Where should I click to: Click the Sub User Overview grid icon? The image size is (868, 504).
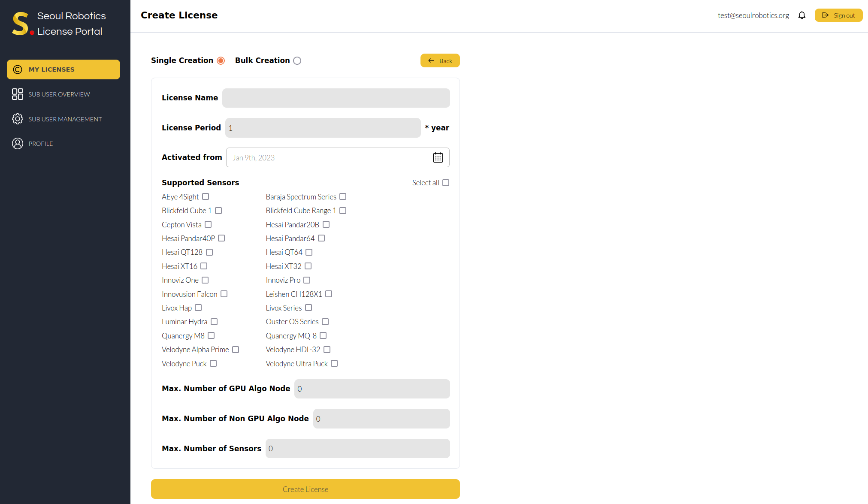(18, 94)
